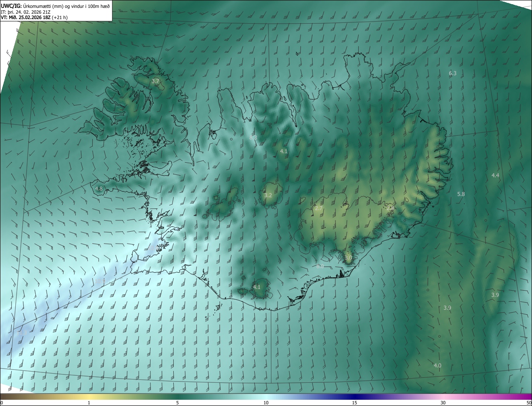Image resolution: width=532 pixels, height=406 pixels.
Task: Click the "50" tick on the colour scale
Action: tap(529, 403)
